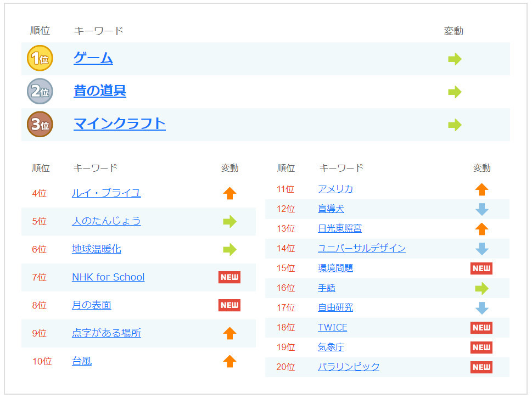This screenshot has width=532, height=398.
Task: Click the blue down arrow beside 自由研究
Action: [482, 308]
